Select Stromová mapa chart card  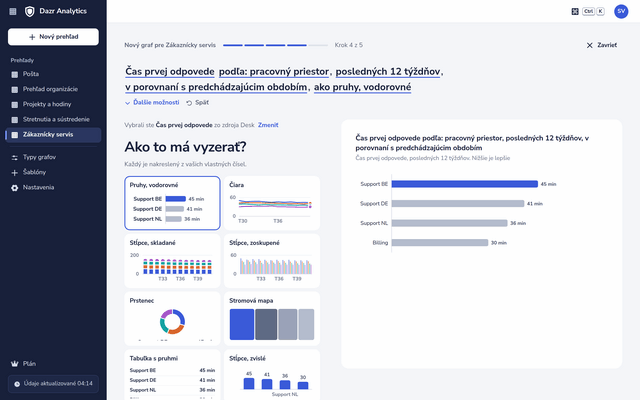pyautogui.click(x=272, y=319)
